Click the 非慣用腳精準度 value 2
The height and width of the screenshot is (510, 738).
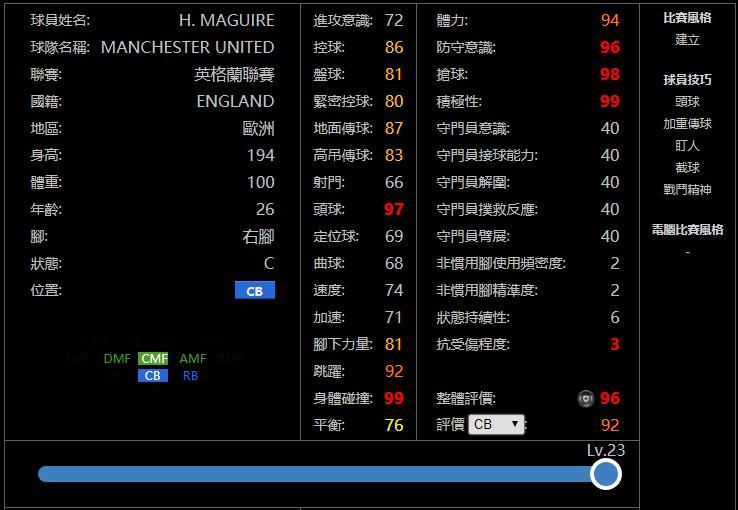[x=615, y=290]
